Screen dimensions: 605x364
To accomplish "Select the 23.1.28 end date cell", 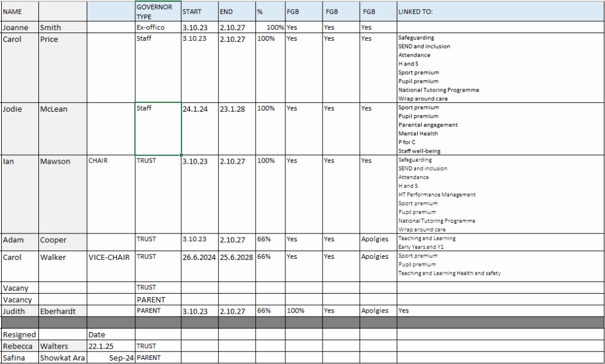I will pos(236,129).
